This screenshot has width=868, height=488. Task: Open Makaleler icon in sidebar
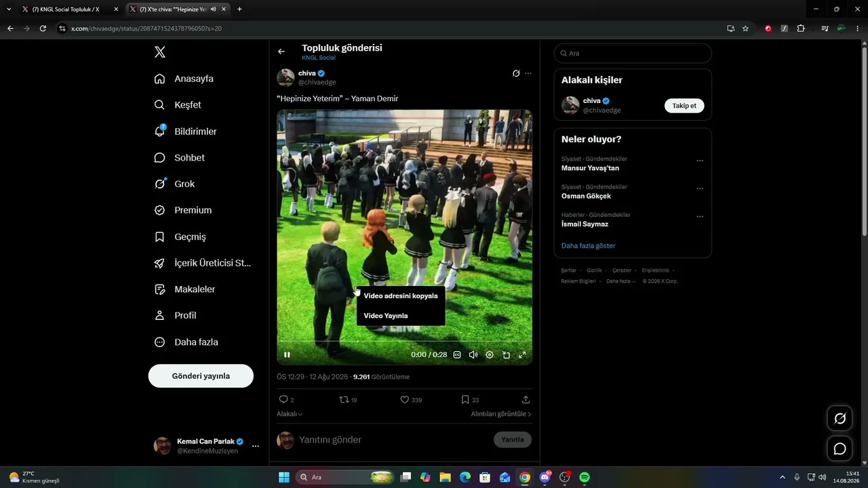159,289
